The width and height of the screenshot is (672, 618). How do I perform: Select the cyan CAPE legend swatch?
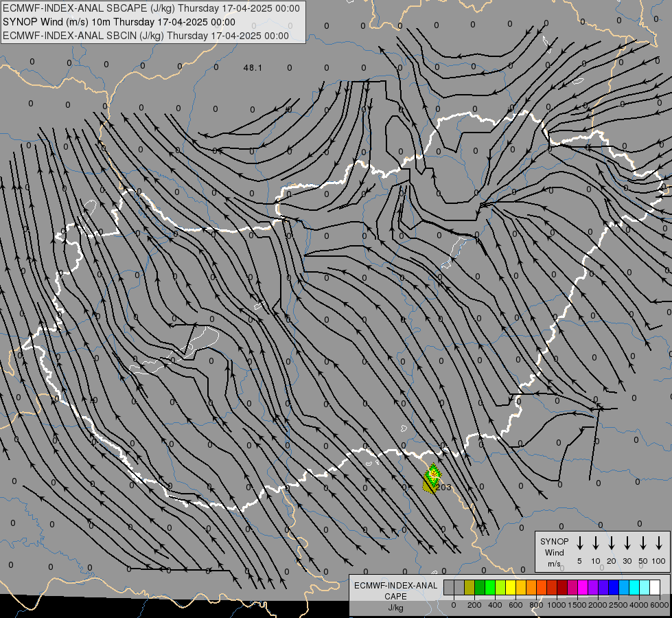click(634, 587)
